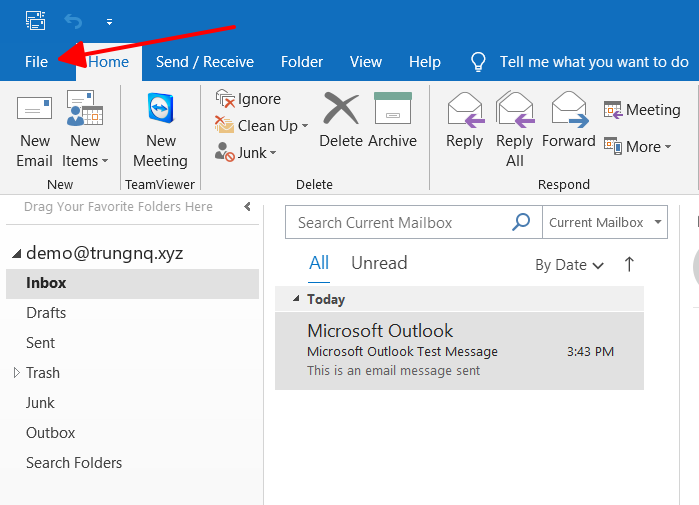The height and width of the screenshot is (505, 699).
Task: Open the New Items dropdown
Action: coord(85,130)
